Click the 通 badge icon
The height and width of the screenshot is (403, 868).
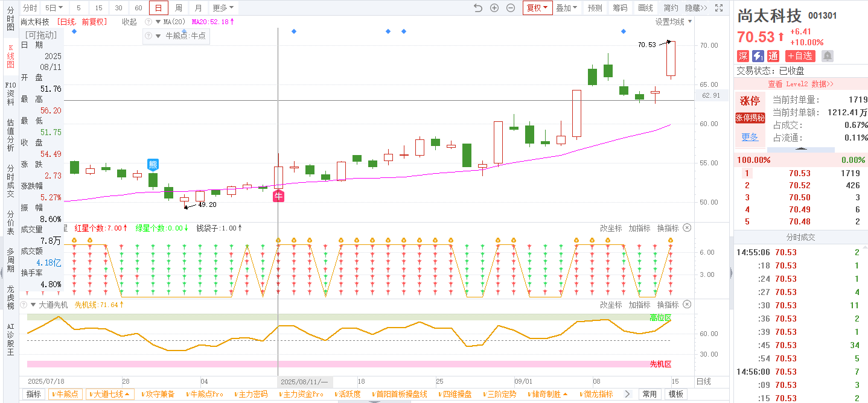[773, 56]
